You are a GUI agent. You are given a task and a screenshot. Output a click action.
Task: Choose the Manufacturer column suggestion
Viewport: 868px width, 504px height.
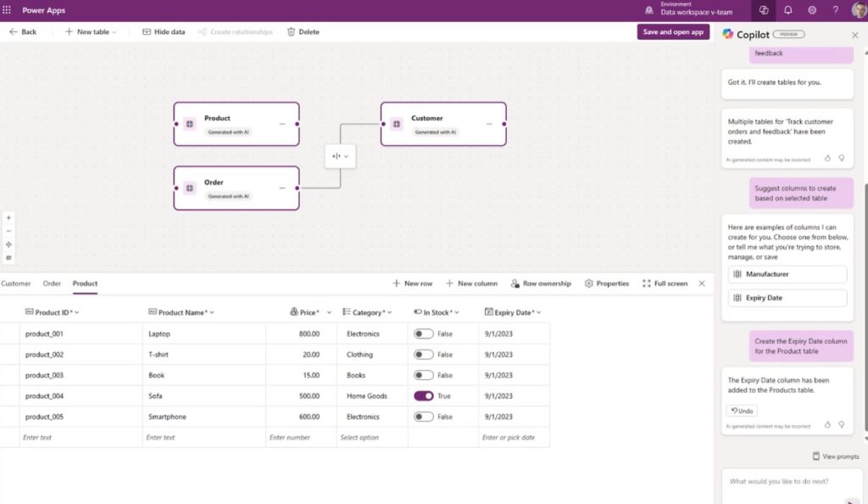787,274
